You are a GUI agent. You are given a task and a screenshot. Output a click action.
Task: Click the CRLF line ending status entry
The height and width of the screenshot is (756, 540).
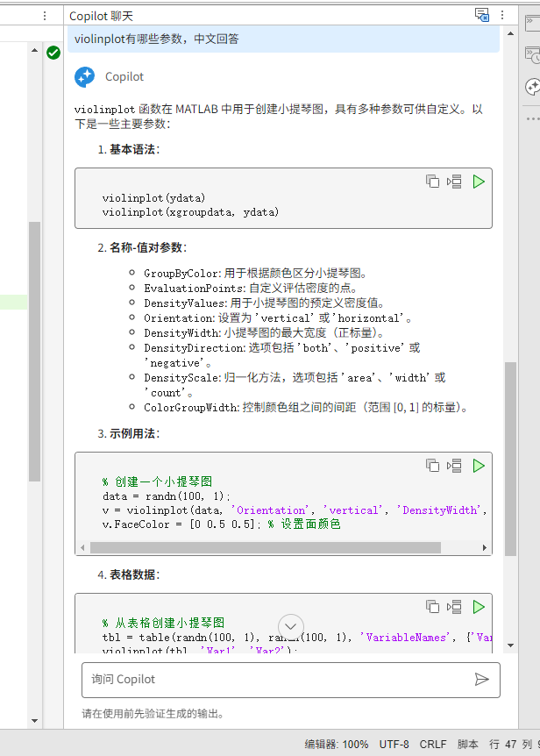433,744
